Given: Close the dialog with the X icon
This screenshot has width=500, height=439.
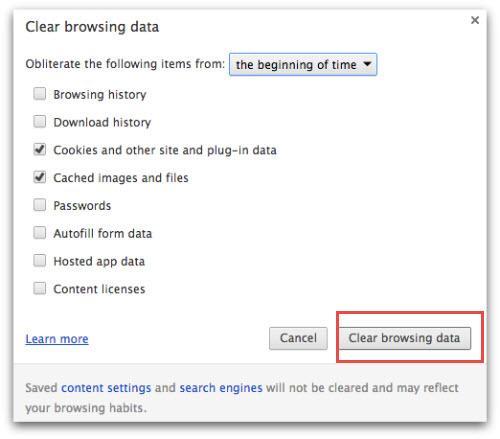Looking at the screenshot, I should pyautogui.click(x=475, y=20).
